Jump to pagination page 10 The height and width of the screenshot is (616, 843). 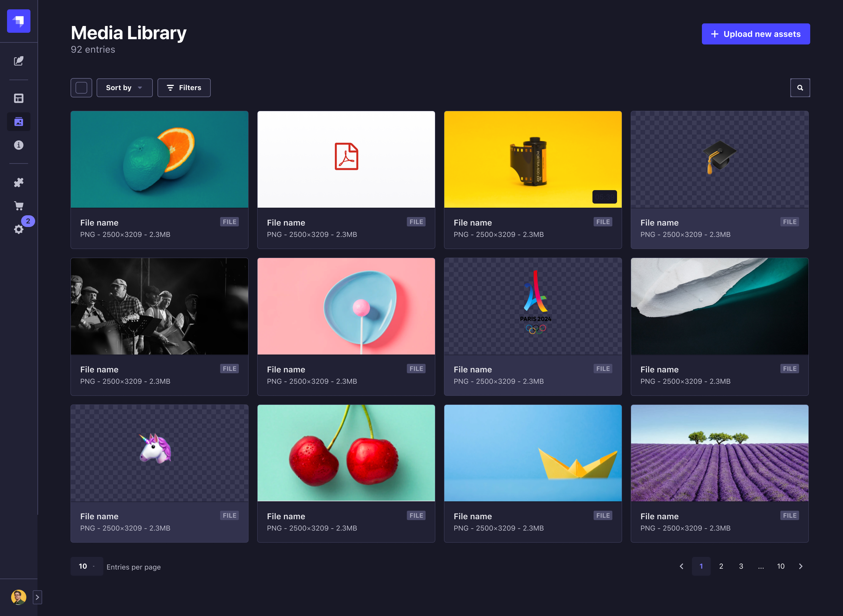[x=780, y=566]
